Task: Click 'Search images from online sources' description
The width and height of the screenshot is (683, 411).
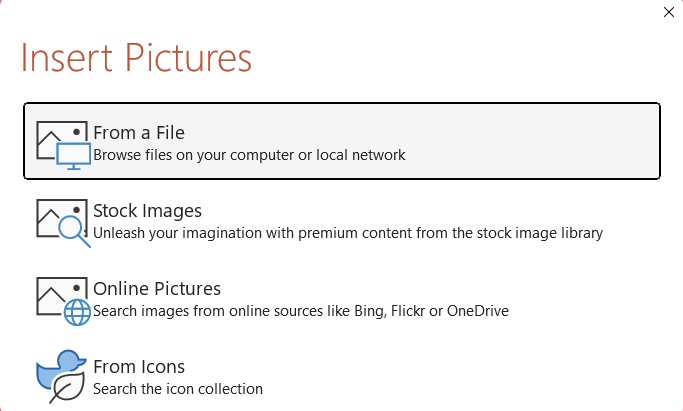Action: [301, 311]
